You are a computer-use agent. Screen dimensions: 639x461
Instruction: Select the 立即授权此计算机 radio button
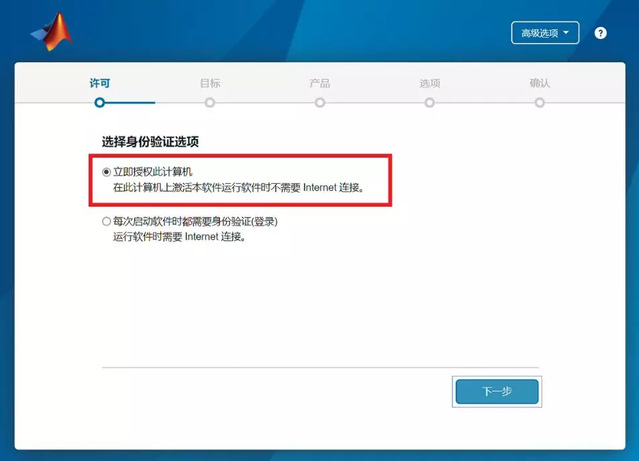click(x=106, y=172)
